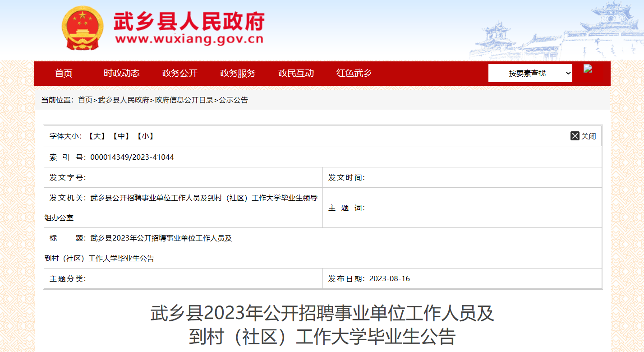This screenshot has height=352, width=644.
Task: Click the 索引号 label
Action: click(x=68, y=157)
